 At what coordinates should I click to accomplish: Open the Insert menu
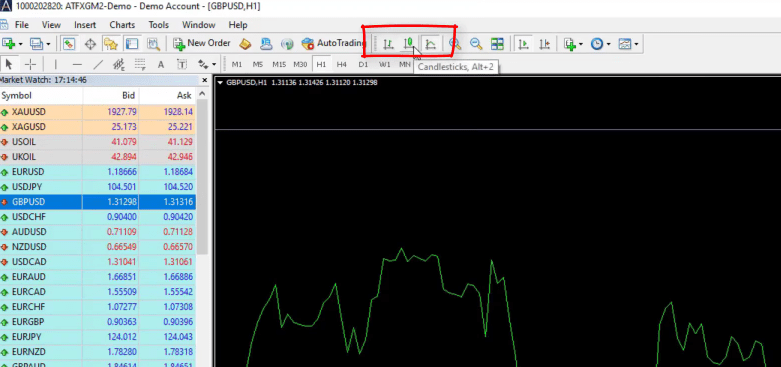point(85,25)
